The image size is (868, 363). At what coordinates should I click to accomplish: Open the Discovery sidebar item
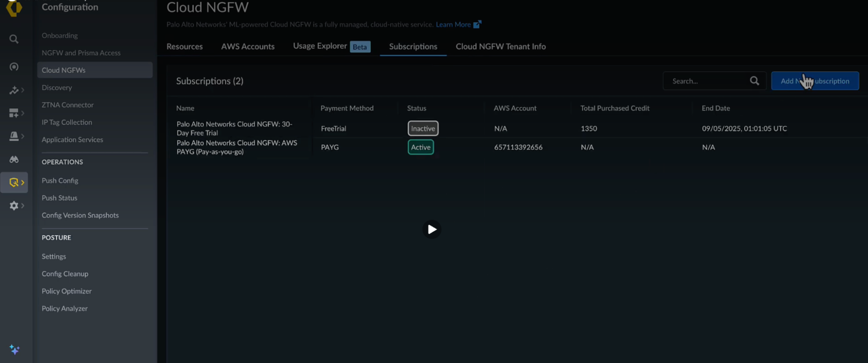[57, 88]
